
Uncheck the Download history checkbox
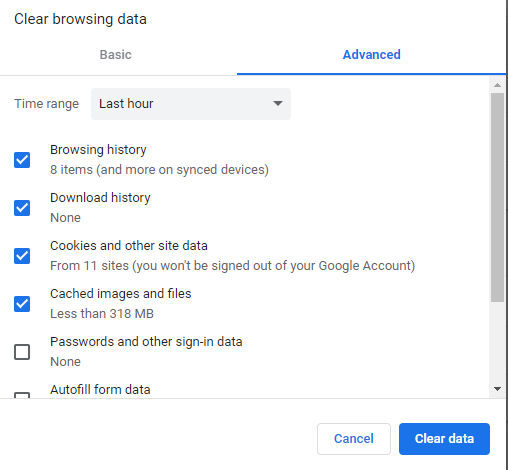point(22,208)
